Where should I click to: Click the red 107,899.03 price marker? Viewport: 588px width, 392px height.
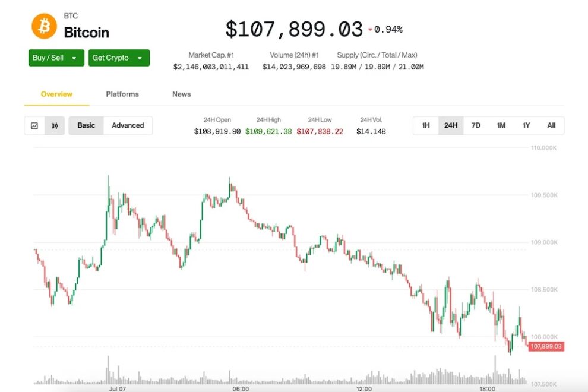(x=546, y=346)
